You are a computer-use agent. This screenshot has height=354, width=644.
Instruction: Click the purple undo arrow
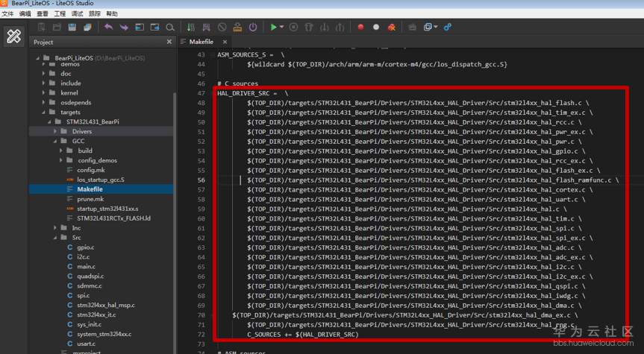coord(108,28)
